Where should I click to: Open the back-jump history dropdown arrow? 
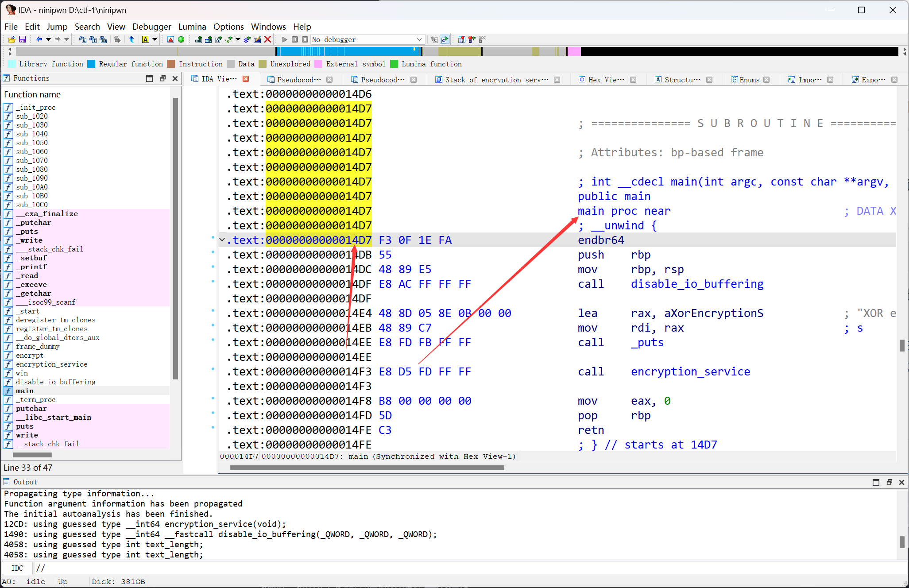tap(48, 39)
